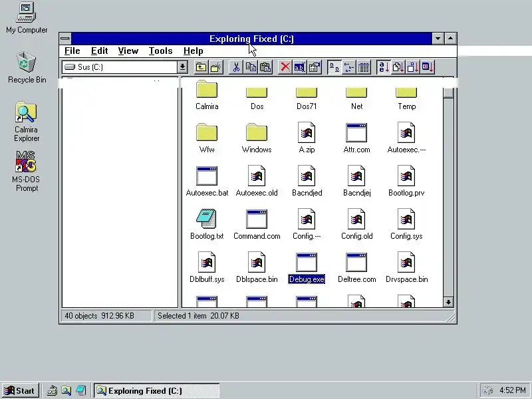Select the Autoexec.old file

[x=257, y=182]
